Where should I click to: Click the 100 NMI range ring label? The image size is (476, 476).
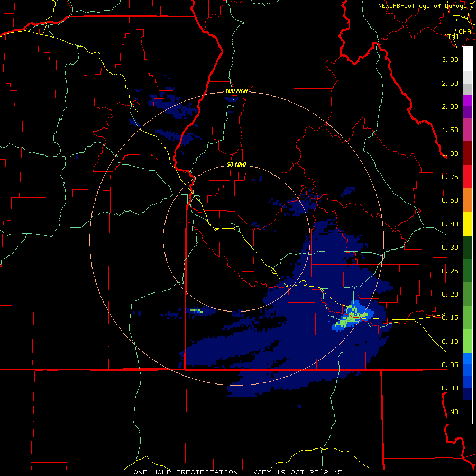click(x=236, y=91)
